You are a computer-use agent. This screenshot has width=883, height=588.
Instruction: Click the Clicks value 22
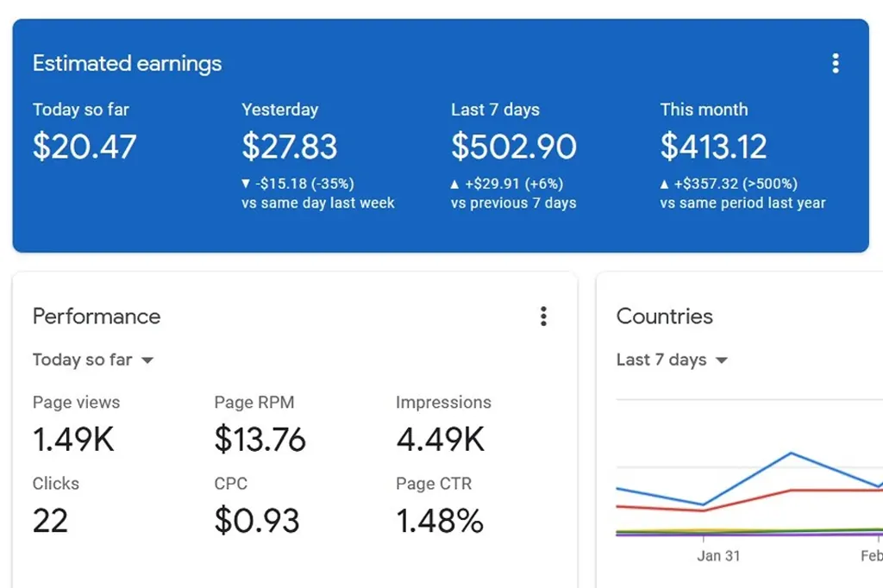coord(50,521)
